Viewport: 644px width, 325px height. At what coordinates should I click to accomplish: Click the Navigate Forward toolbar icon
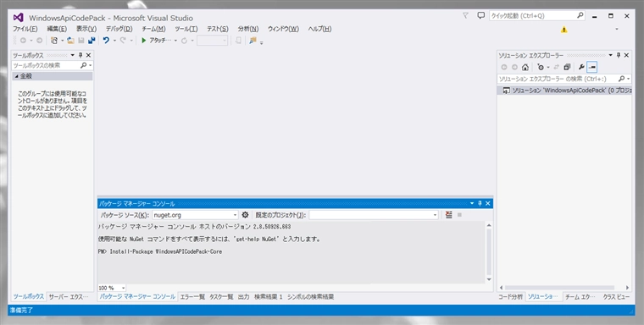39,41
